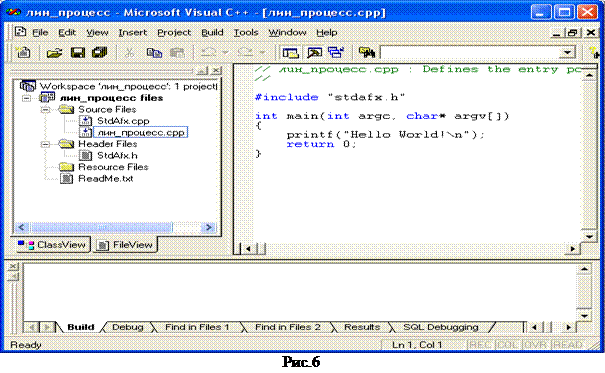The image size is (605, 373).
Task: Switch to the Find in Files 1 tab
Action: point(197,327)
